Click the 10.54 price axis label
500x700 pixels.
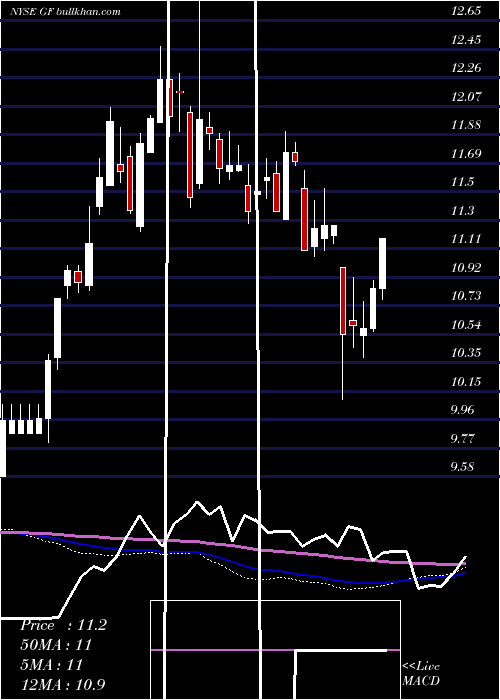tap(466, 325)
